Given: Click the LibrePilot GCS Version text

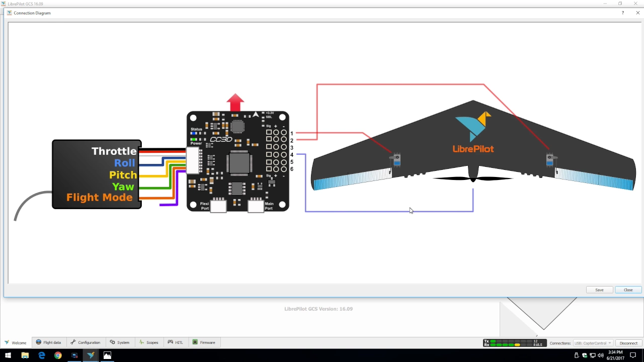Looking at the screenshot, I should tap(318, 309).
